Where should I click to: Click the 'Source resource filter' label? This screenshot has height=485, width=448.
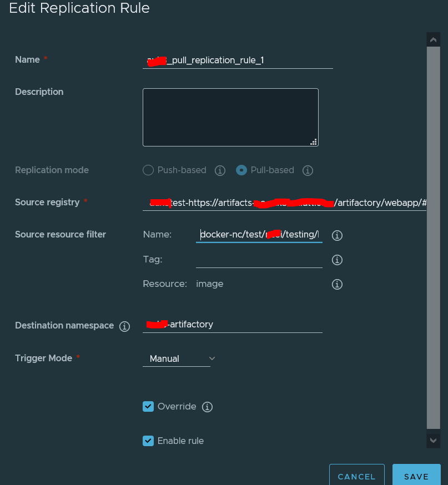61,235
